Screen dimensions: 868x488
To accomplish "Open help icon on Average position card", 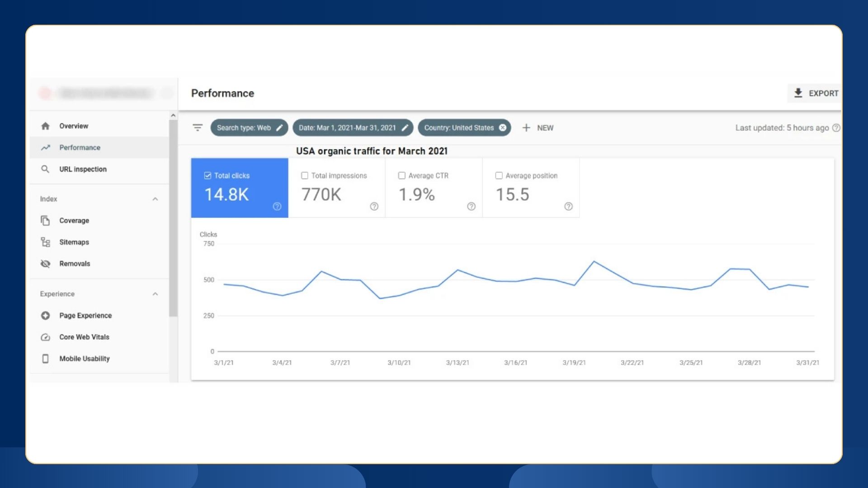I will (x=569, y=206).
